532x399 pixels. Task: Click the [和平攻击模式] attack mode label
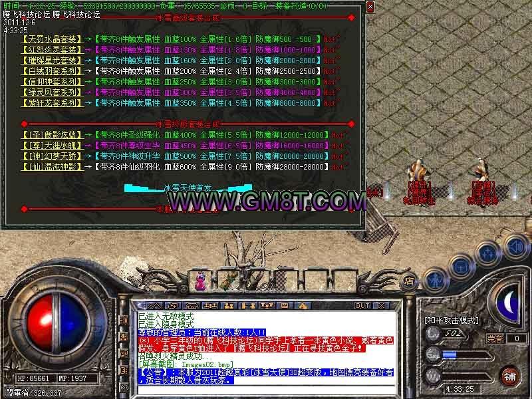pos(452,321)
